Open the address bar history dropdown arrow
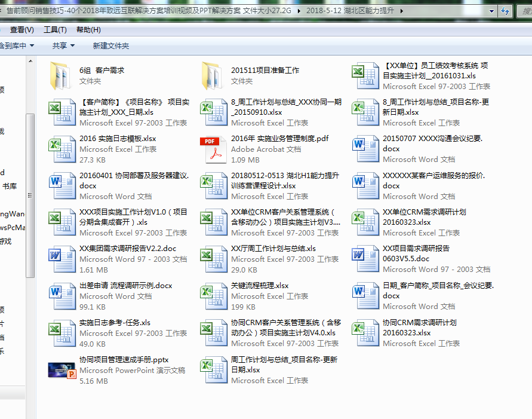Image resolution: width=532 pixels, height=419 pixels. pyautogui.click(x=491, y=11)
